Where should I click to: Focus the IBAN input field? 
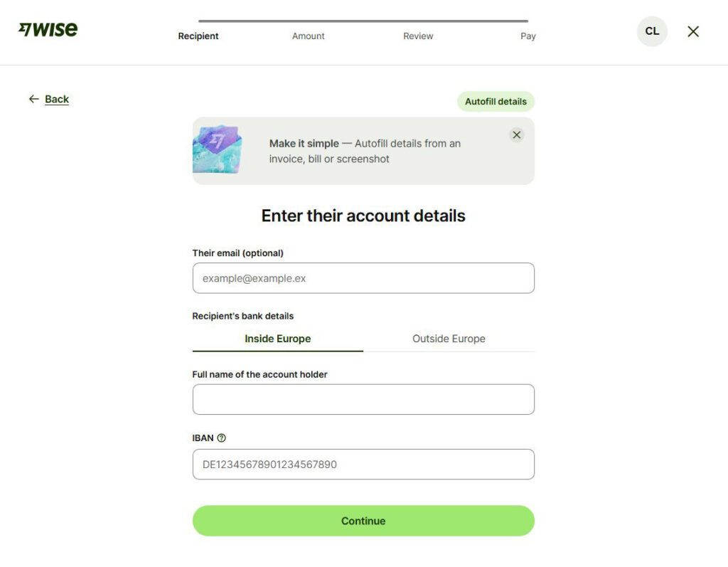click(x=363, y=465)
